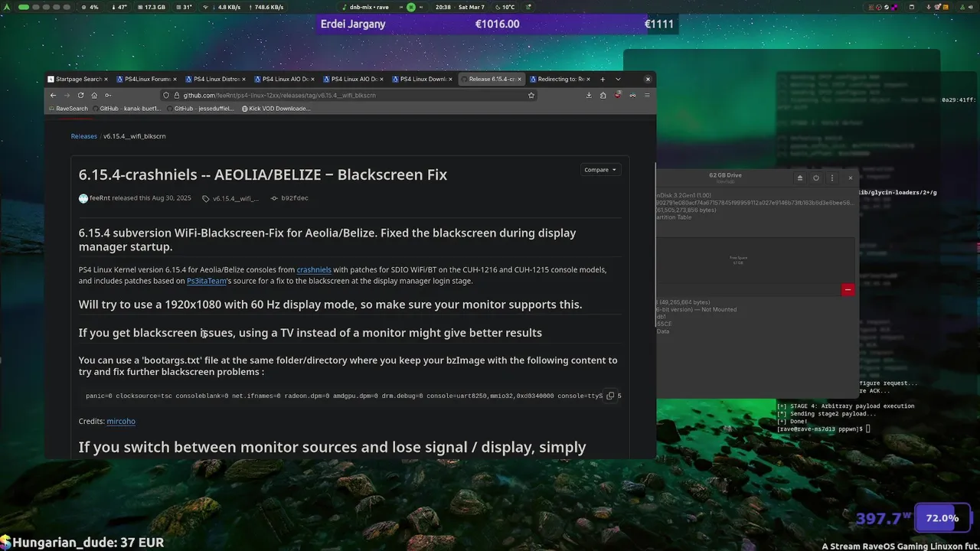This screenshot has height=551, width=980.
Task: Open the Compare dropdown
Action: (600, 170)
